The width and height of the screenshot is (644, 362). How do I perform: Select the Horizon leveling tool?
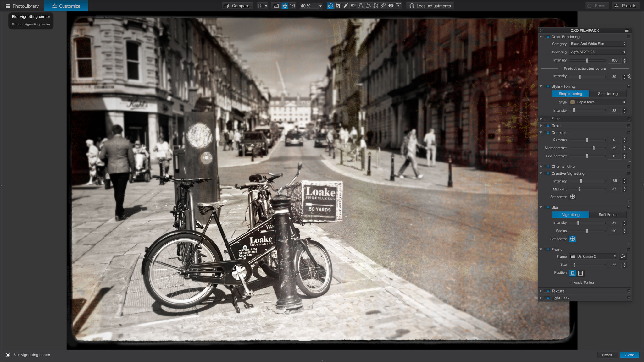click(353, 6)
